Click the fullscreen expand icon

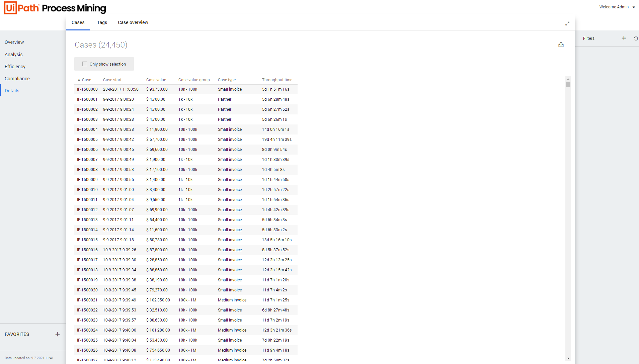(x=567, y=23)
